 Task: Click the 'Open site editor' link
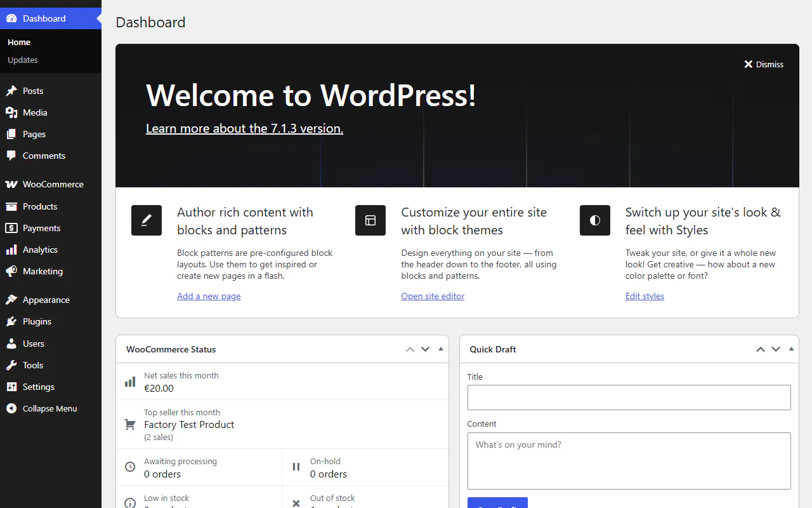coord(433,296)
